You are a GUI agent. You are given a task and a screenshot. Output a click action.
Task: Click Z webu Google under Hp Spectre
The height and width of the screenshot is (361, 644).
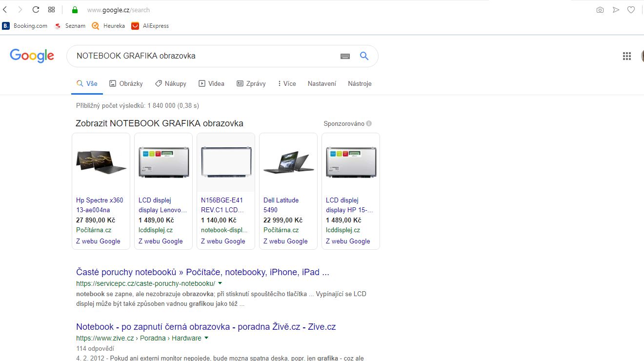(x=98, y=241)
